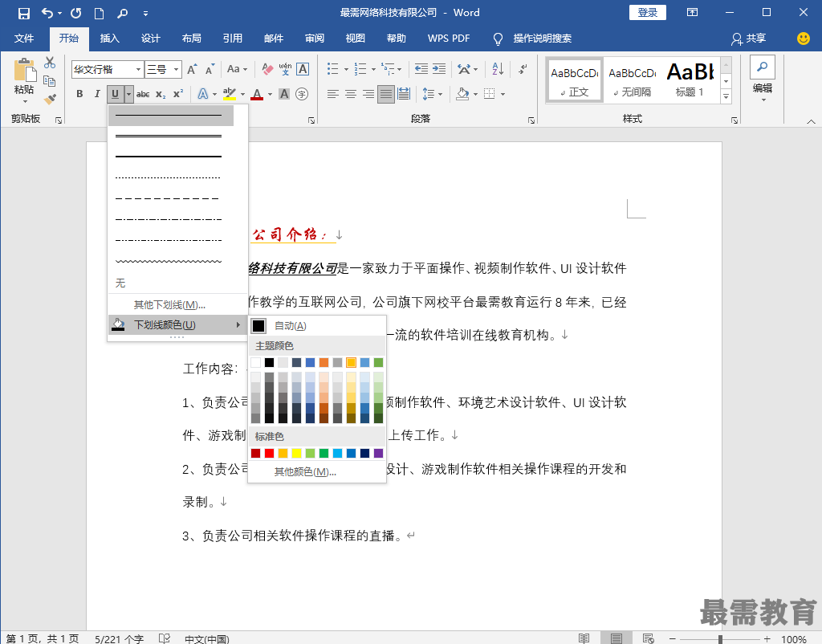Open the smiley feedback icon

tap(803, 39)
